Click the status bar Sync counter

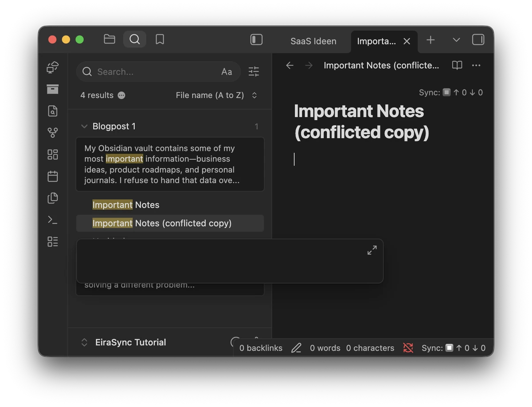[454, 348]
